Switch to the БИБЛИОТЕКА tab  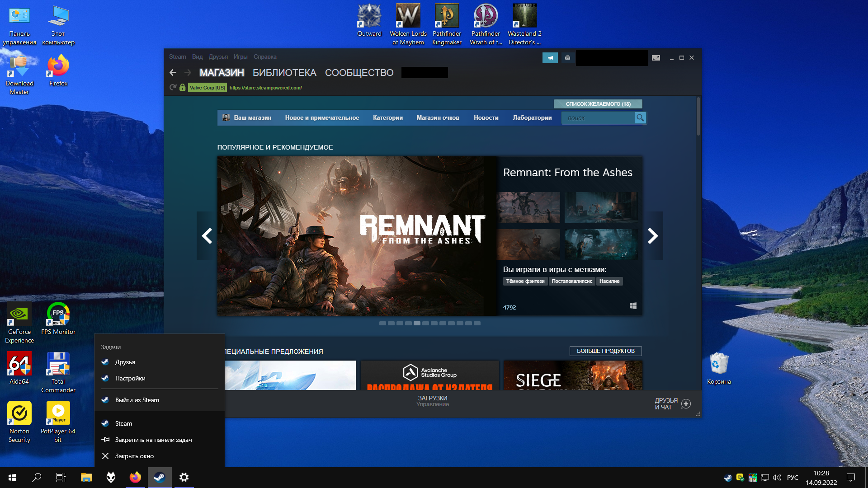[284, 73]
